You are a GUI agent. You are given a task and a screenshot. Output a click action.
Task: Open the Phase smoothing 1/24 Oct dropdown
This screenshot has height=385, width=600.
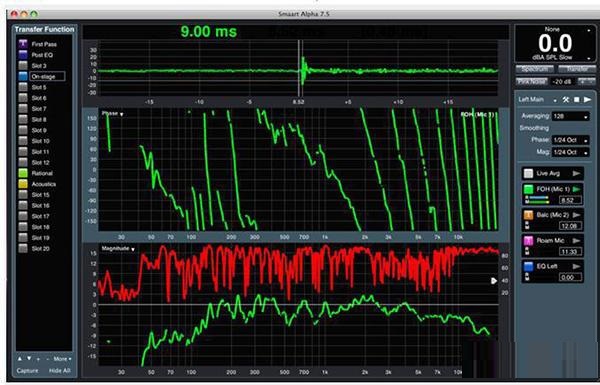570,140
